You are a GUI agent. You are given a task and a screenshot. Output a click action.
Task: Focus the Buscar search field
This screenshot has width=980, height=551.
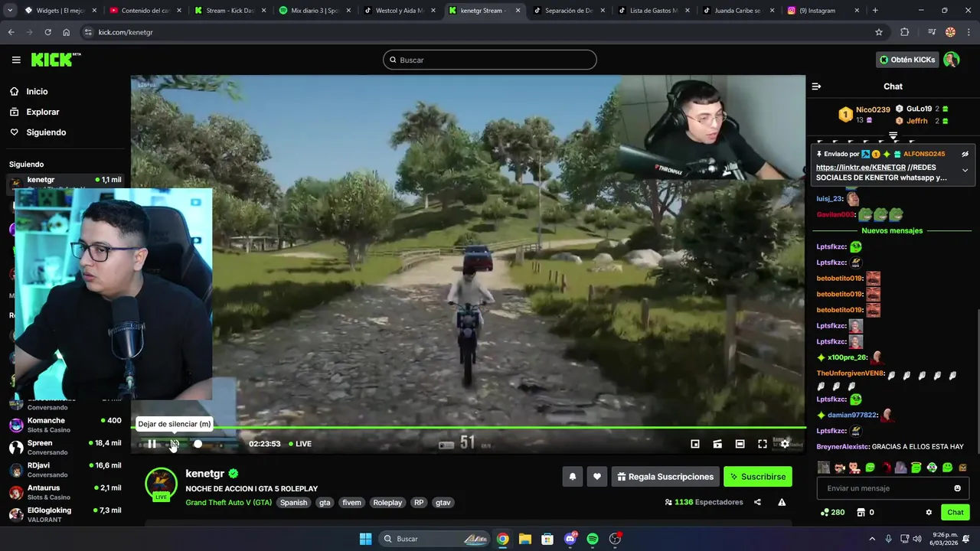click(x=490, y=60)
